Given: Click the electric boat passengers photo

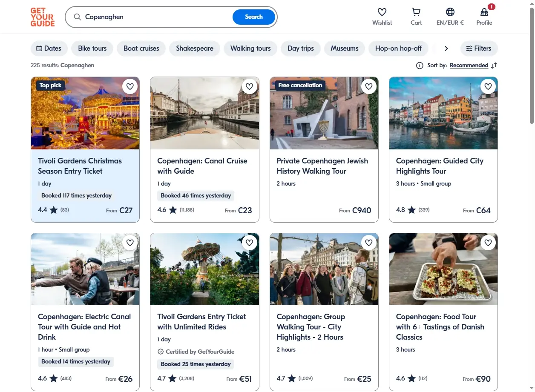Looking at the screenshot, I should click(x=85, y=269).
